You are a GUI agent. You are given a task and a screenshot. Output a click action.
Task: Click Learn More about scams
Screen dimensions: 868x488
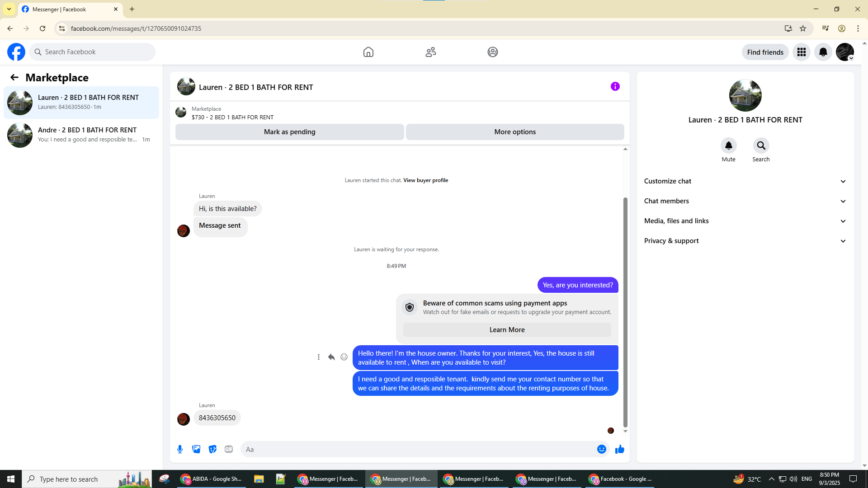pos(507,330)
